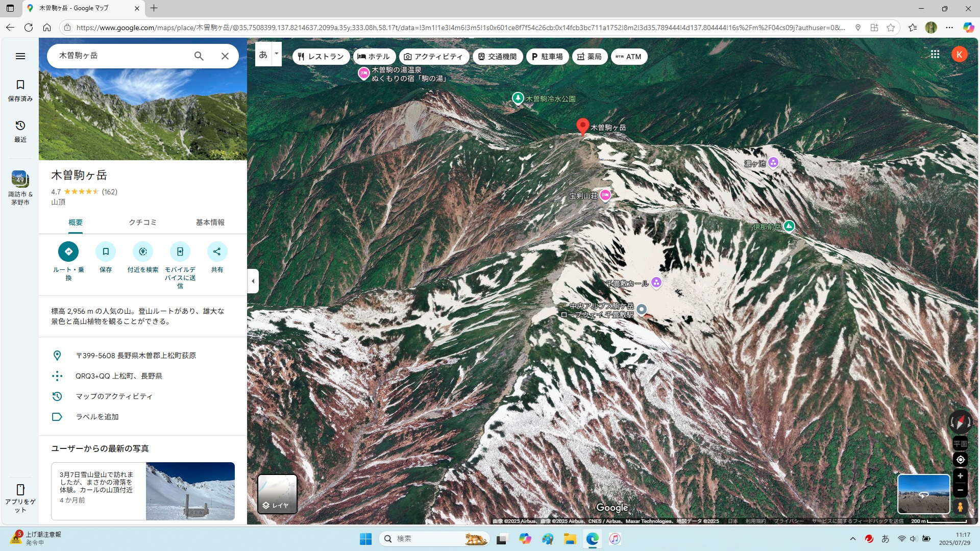
Task: Filter by アクティビティ chip
Action: 433,57
